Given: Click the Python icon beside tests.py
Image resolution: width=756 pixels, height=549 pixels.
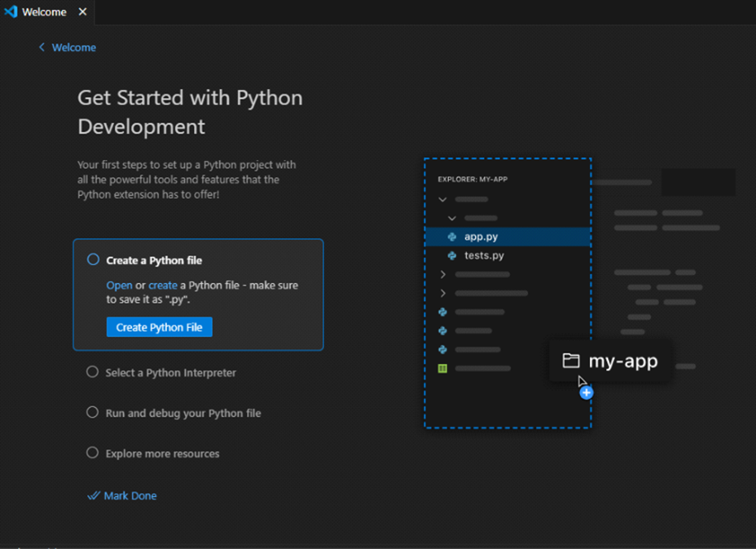Looking at the screenshot, I should 452,256.
